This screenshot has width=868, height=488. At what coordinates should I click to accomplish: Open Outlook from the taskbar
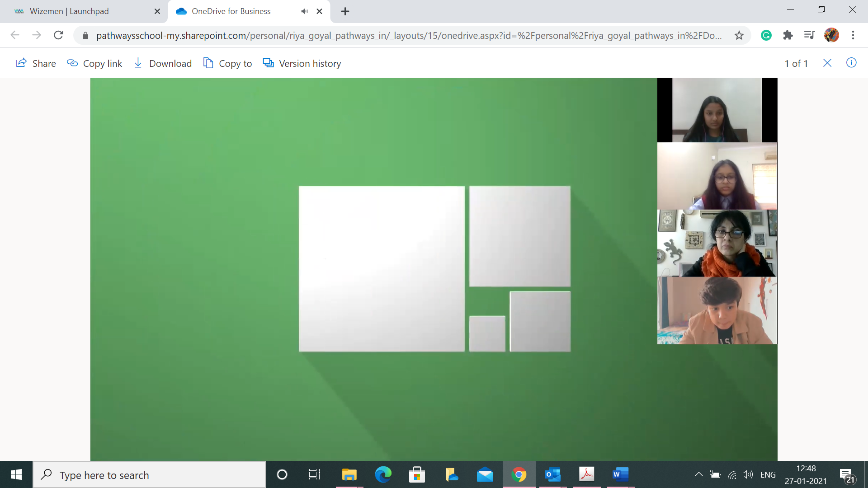point(553,474)
